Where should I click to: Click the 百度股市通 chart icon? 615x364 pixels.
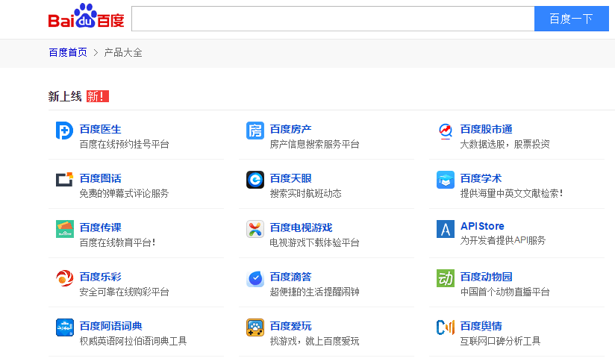(x=446, y=131)
